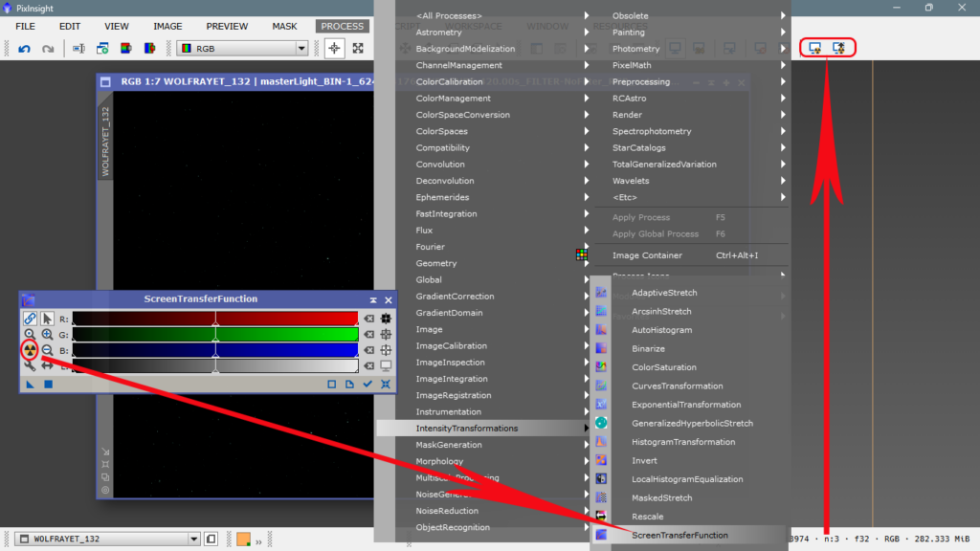The width and height of the screenshot is (980, 551).
Task: Expand the RCAstro submenu
Action: tap(691, 99)
